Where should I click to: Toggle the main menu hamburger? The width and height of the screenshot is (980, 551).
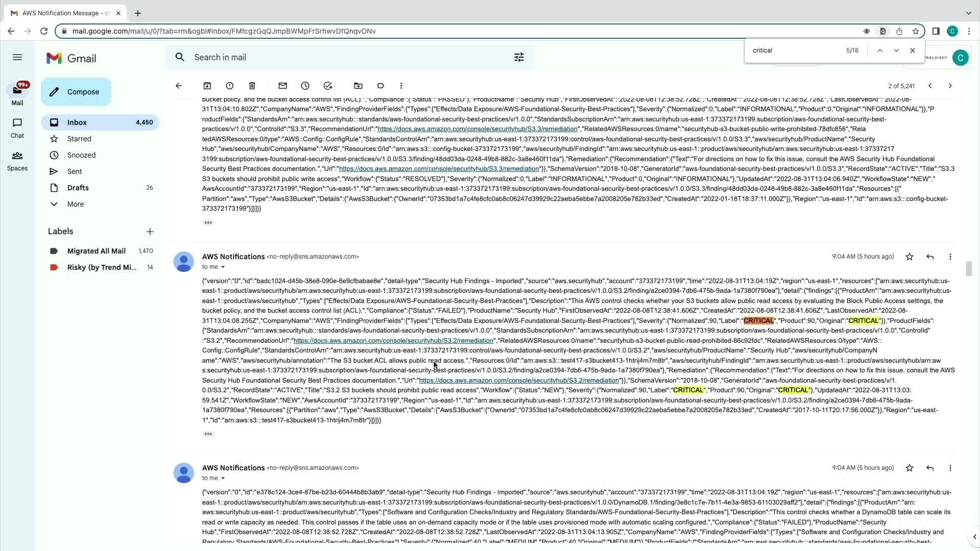coord(17,57)
